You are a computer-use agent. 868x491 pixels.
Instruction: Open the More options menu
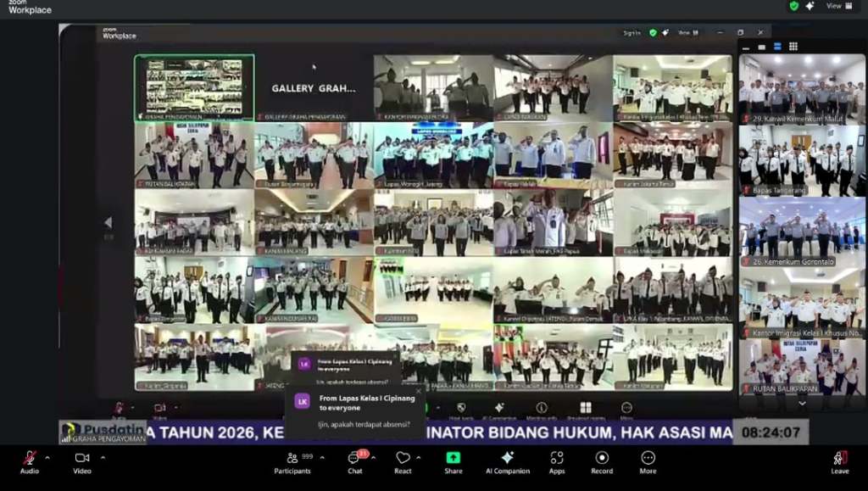tap(648, 459)
